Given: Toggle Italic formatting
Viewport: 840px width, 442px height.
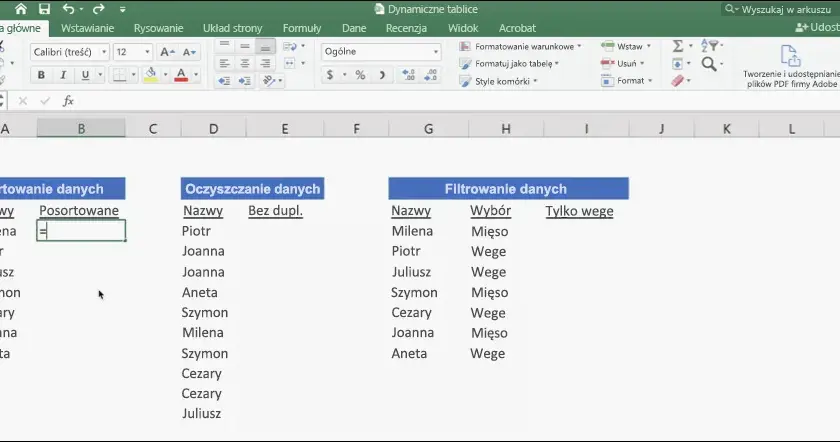Looking at the screenshot, I should click(x=63, y=75).
